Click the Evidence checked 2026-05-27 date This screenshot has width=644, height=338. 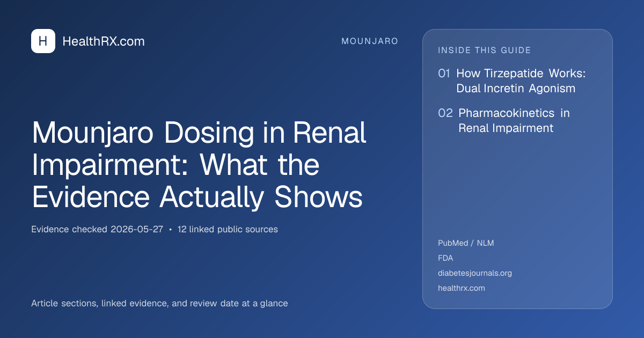click(97, 229)
